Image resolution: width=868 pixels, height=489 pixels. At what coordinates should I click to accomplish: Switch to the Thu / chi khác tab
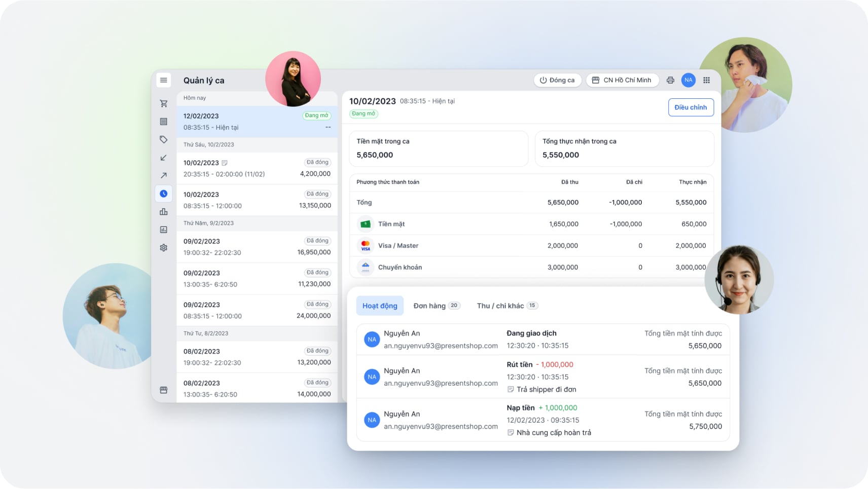[507, 306]
